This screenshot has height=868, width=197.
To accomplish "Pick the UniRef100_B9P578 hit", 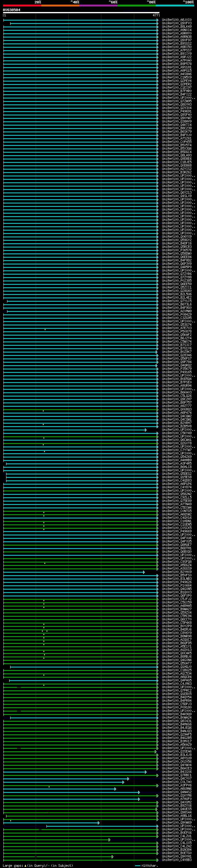I will pyautogui.click(x=177, y=64).
